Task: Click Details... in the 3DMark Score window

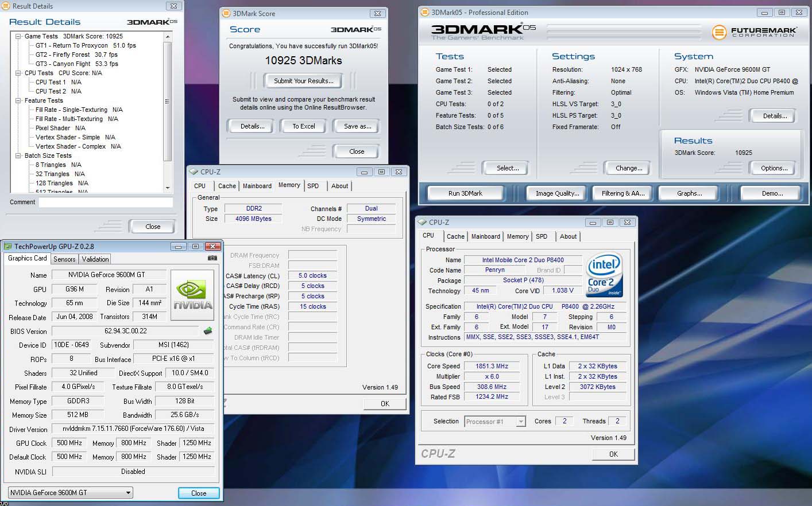Action: [252, 126]
